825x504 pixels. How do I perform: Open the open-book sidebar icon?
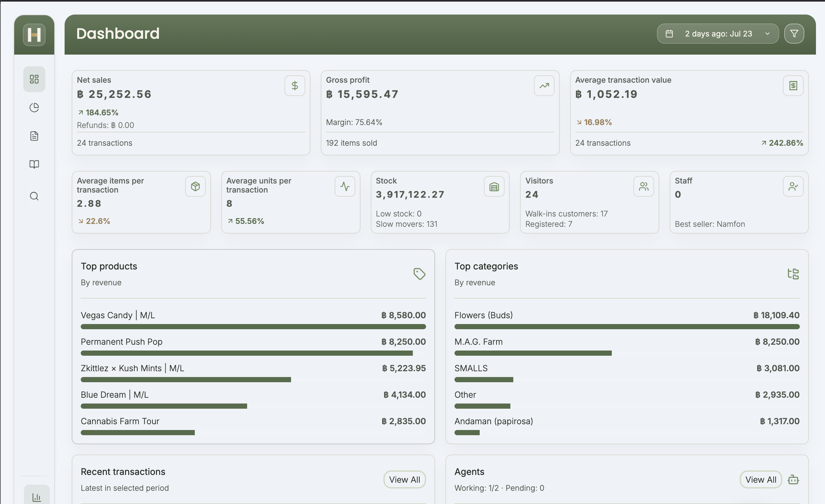click(x=34, y=164)
